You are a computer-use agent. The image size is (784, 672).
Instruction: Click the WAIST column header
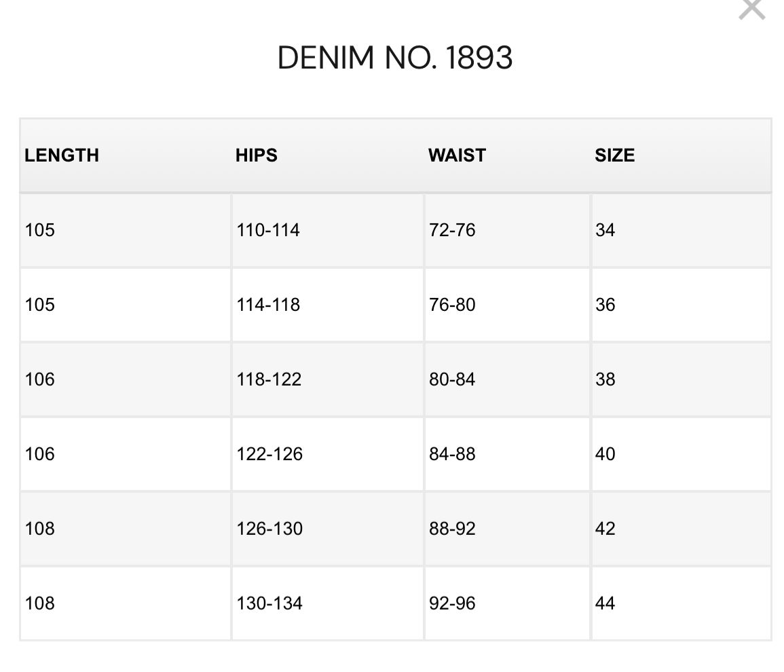(x=457, y=155)
